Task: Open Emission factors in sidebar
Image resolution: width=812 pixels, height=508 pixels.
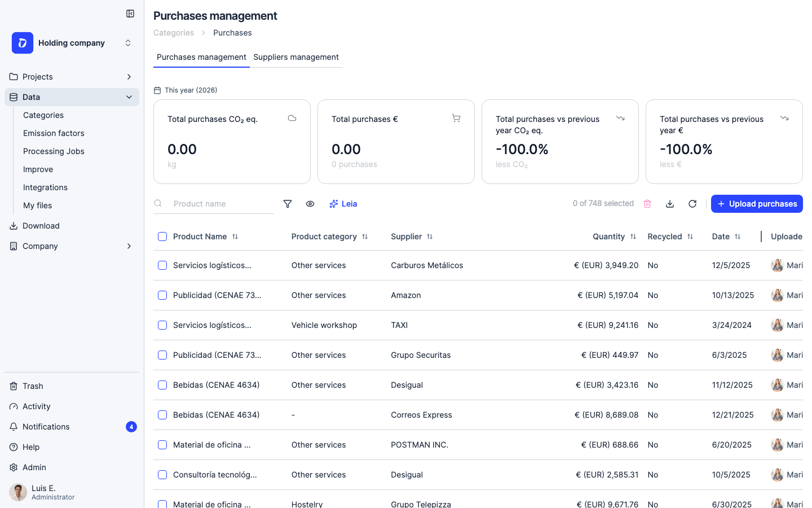Action: coord(54,133)
